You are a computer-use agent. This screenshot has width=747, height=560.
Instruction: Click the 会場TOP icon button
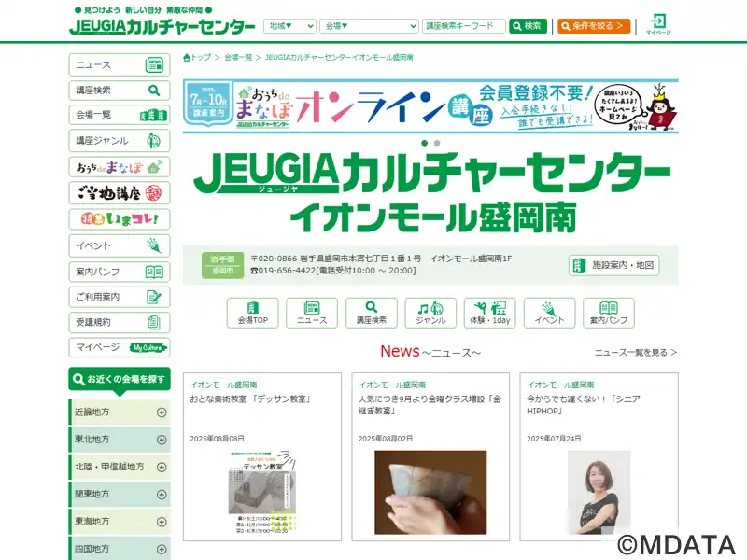pos(252,313)
